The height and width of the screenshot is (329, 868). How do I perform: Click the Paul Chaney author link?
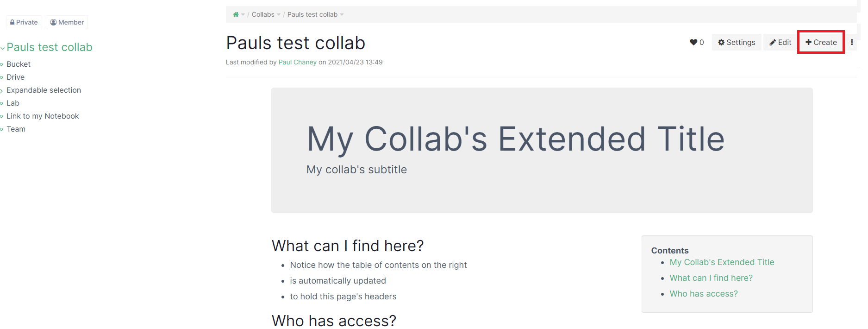297,62
